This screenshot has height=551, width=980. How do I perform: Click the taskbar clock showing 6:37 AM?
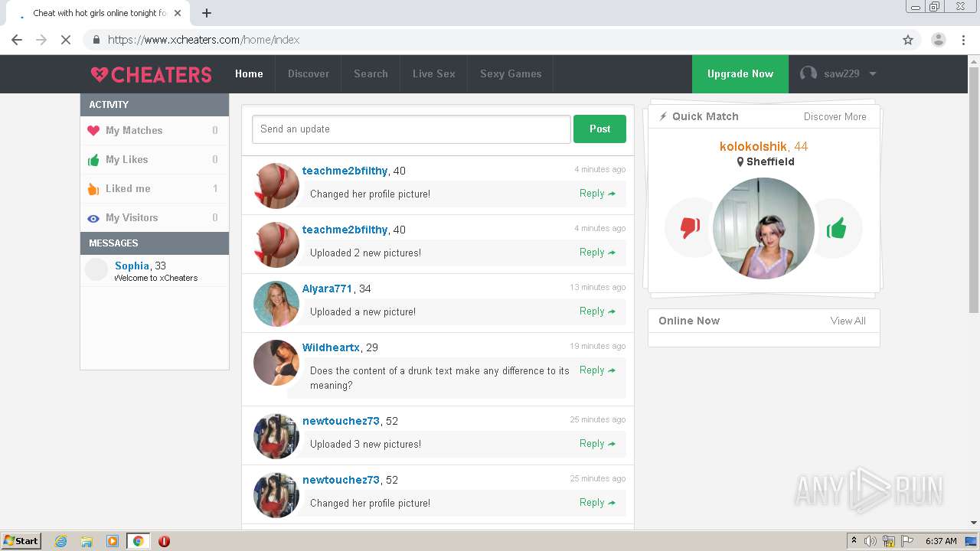[941, 541]
